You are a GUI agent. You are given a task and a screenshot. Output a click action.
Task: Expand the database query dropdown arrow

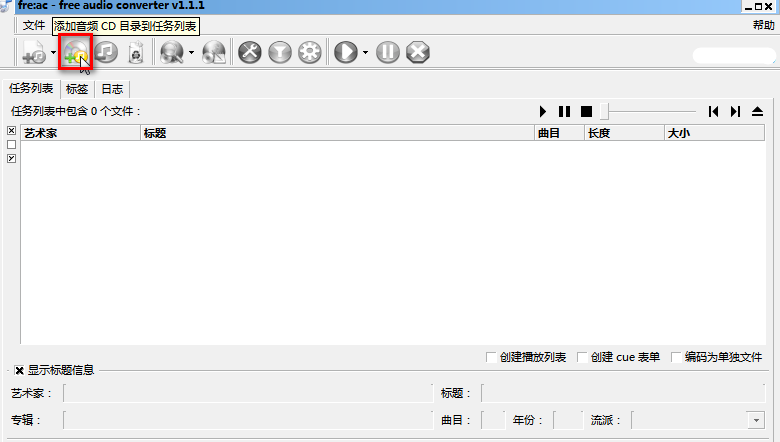[191, 52]
